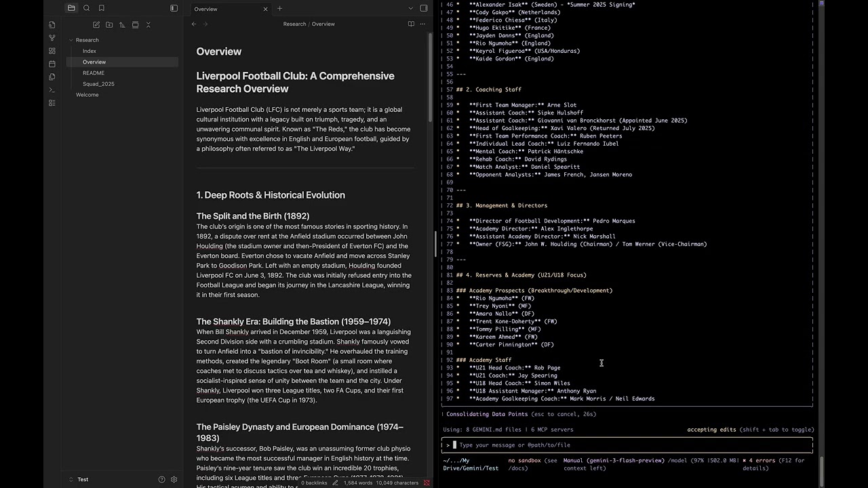Insert template copy icon in ribbon

[x=52, y=77]
